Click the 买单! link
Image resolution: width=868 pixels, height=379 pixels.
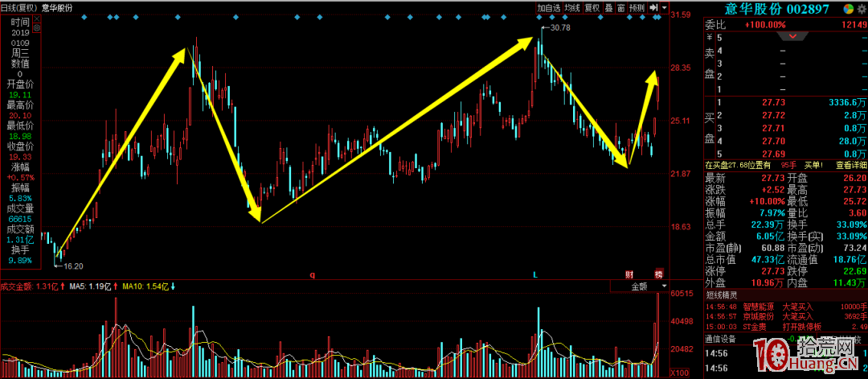(x=814, y=165)
